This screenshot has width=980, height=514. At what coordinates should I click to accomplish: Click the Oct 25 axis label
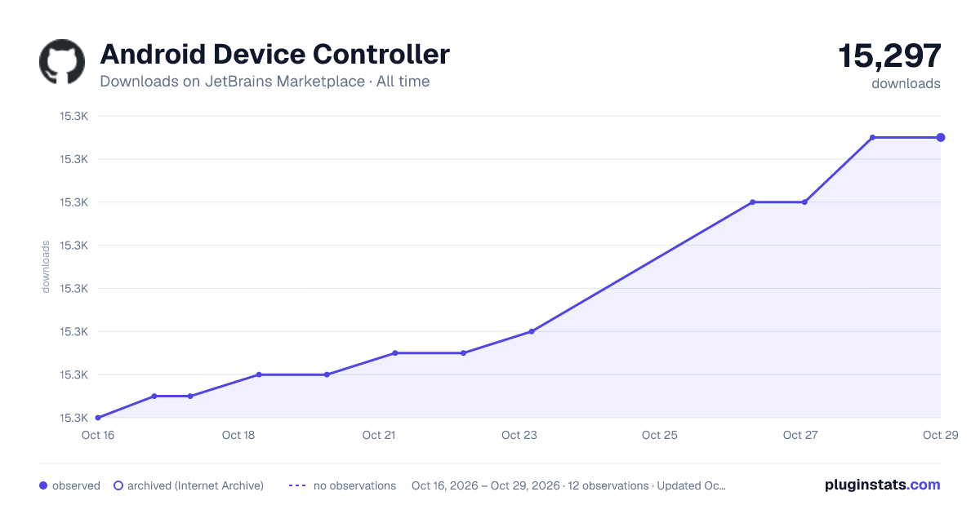click(x=660, y=435)
